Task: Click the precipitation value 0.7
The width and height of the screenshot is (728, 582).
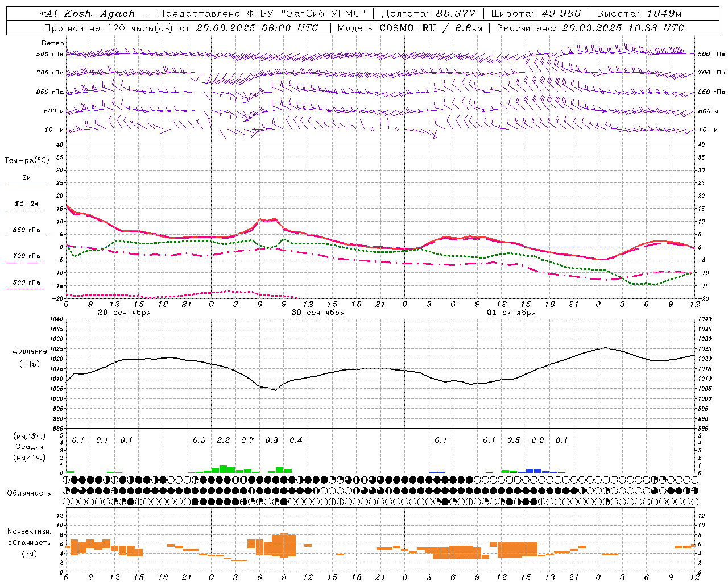Action: (247, 440)
